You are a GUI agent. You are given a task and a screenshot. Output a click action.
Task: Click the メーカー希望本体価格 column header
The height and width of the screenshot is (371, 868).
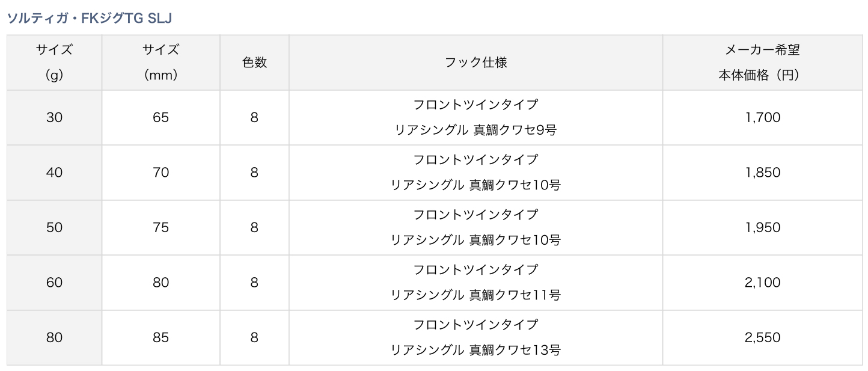[762, 63]
